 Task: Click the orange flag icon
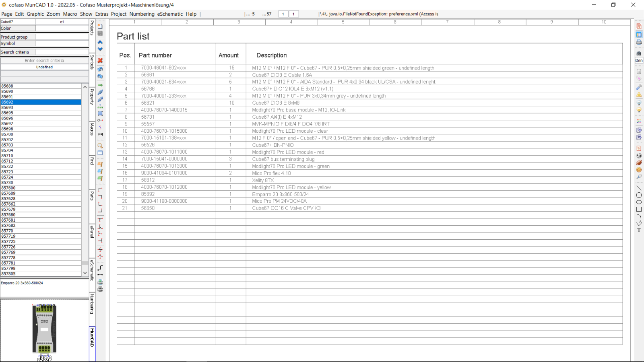coord(100,164)
